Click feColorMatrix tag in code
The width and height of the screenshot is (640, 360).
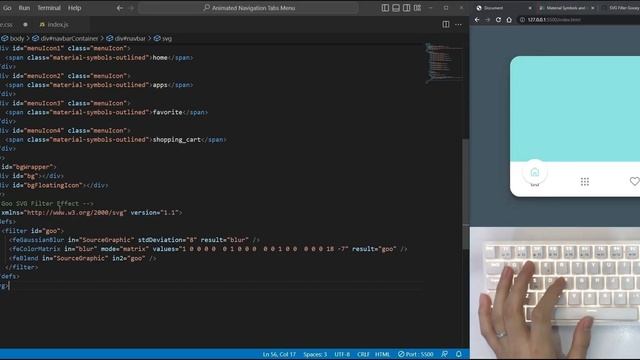coord(36,249)
